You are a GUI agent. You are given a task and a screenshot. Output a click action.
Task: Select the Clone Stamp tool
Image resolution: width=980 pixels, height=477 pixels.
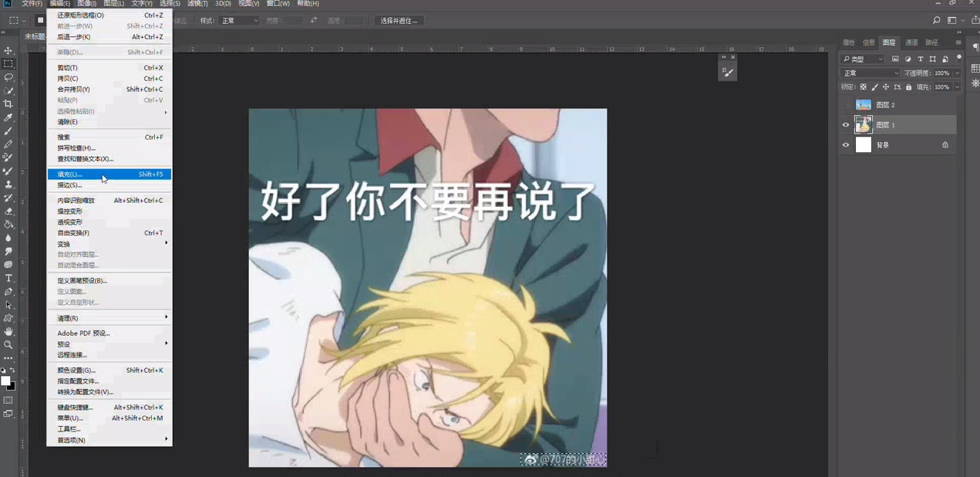8,184
